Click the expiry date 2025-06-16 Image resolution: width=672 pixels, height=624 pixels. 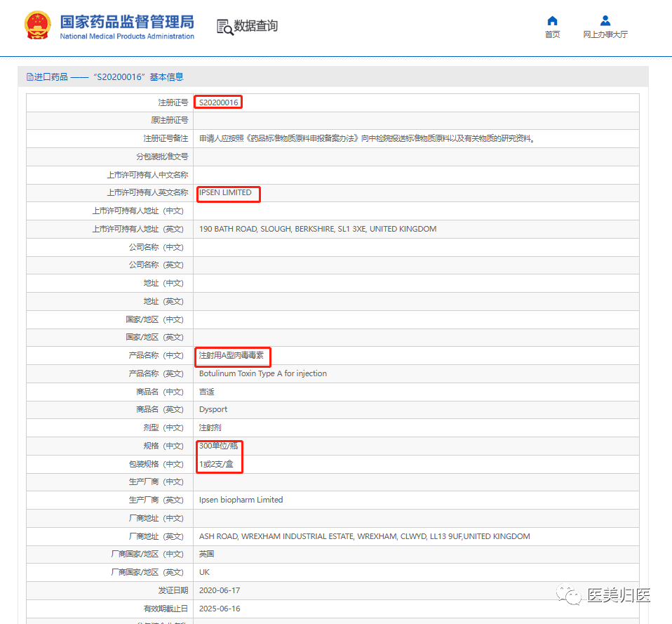click(220, 609)
